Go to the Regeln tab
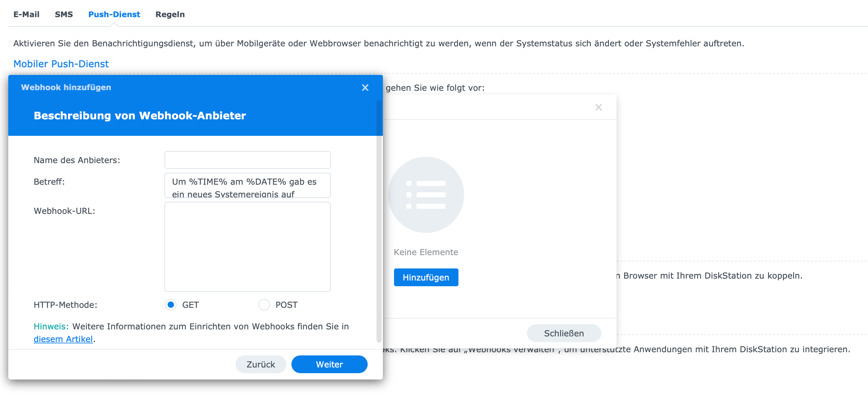The image size is (868, 403). [170, 15]
